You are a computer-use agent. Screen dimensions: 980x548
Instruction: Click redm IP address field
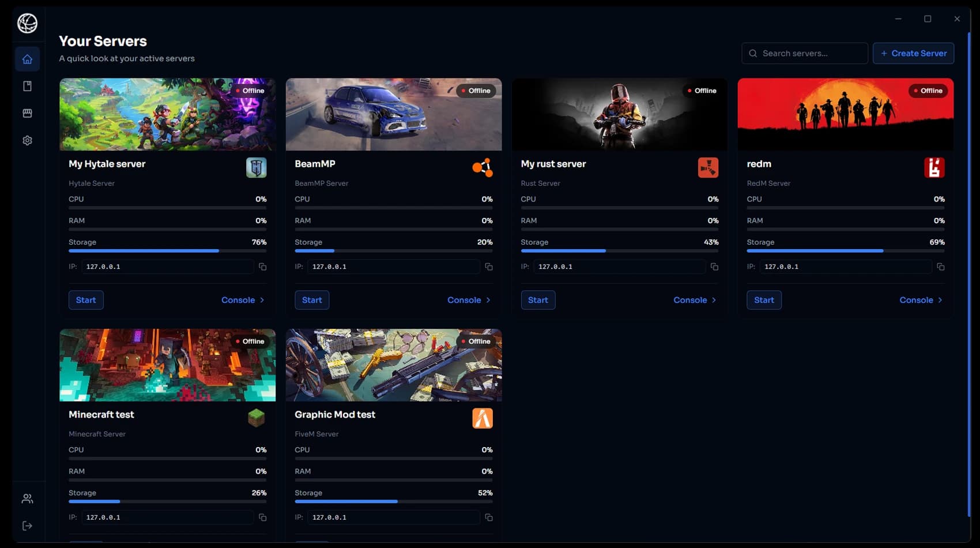click(x=846, y=267)
